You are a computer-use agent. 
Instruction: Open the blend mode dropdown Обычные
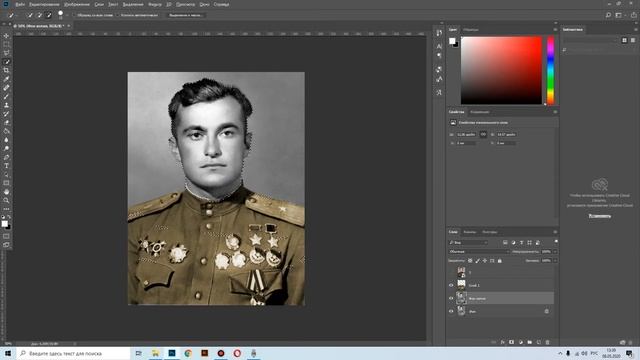pos(479,252)
